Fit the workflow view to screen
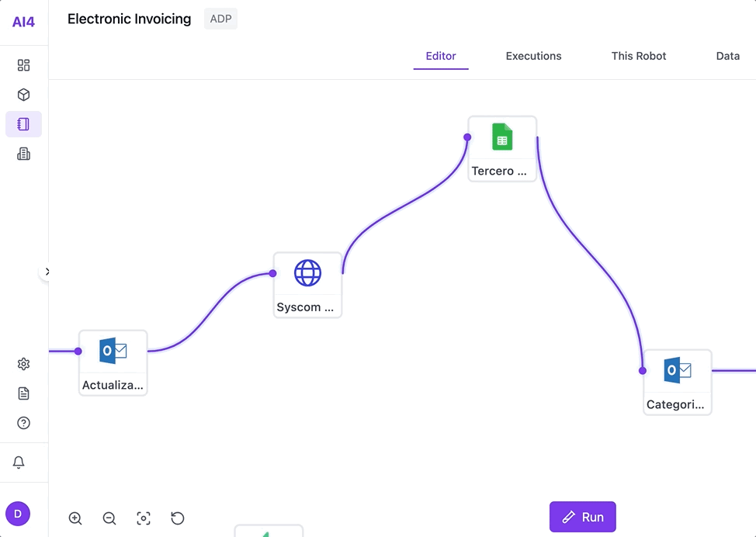The width and height of the screenshot is (756, 537). coord(144,518)
